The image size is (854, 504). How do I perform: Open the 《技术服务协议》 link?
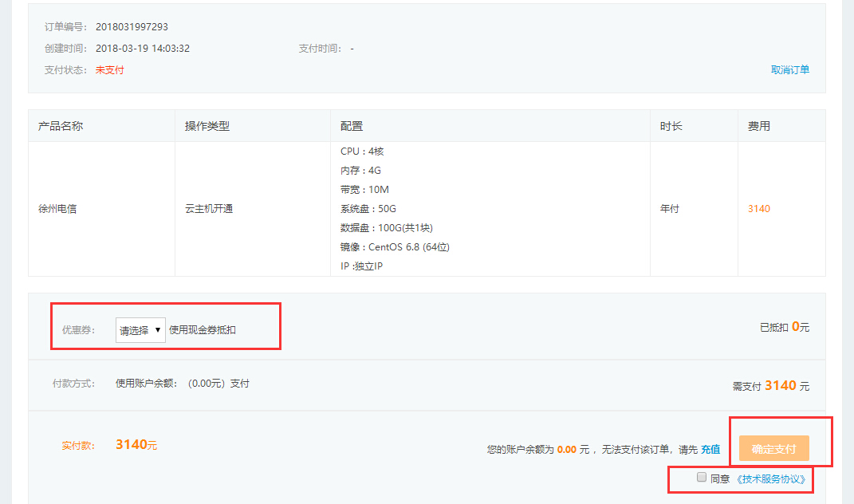tap(770, 479)
